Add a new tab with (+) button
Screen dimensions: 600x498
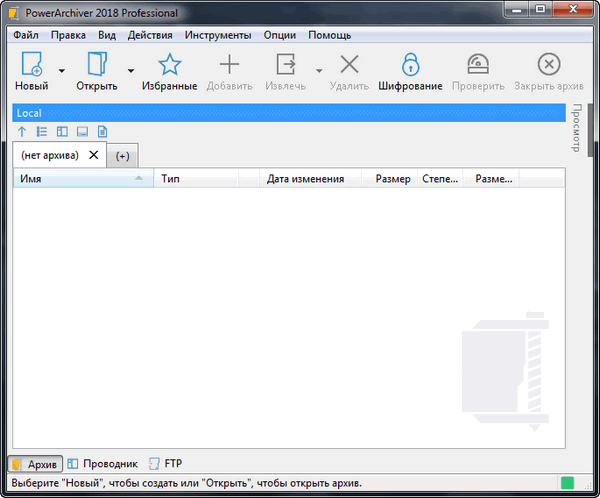(123, 156)
